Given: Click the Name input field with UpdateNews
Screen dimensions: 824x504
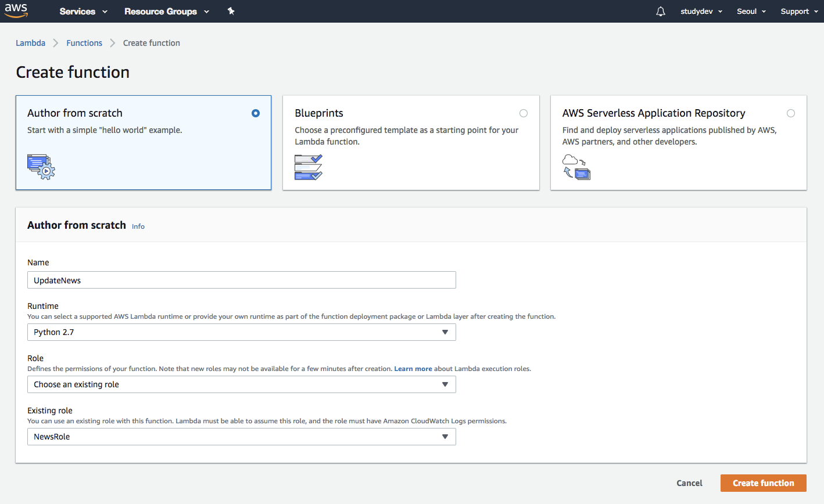Looking at the screenshot, I should pyautogui.click(x=242, y=280).
